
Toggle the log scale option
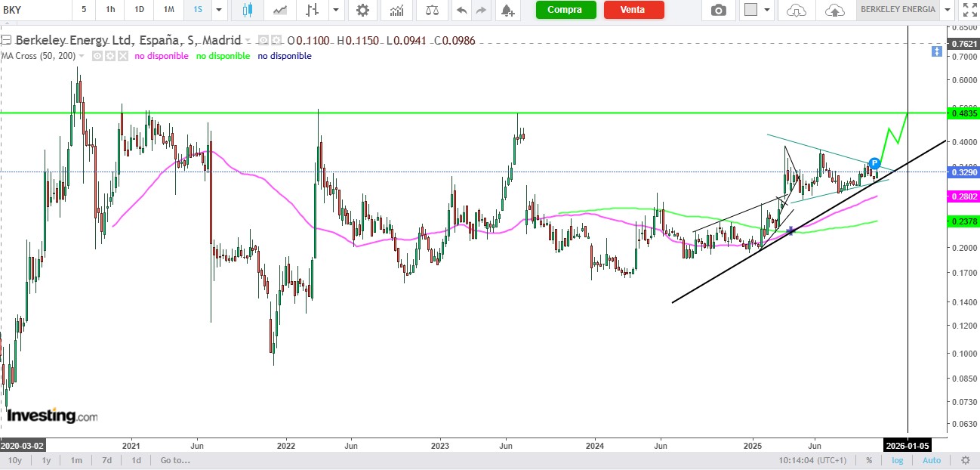click(x=897, y=460)
